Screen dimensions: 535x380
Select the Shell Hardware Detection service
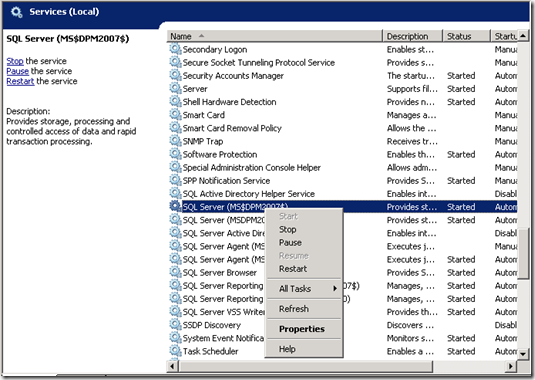point(343,102)
